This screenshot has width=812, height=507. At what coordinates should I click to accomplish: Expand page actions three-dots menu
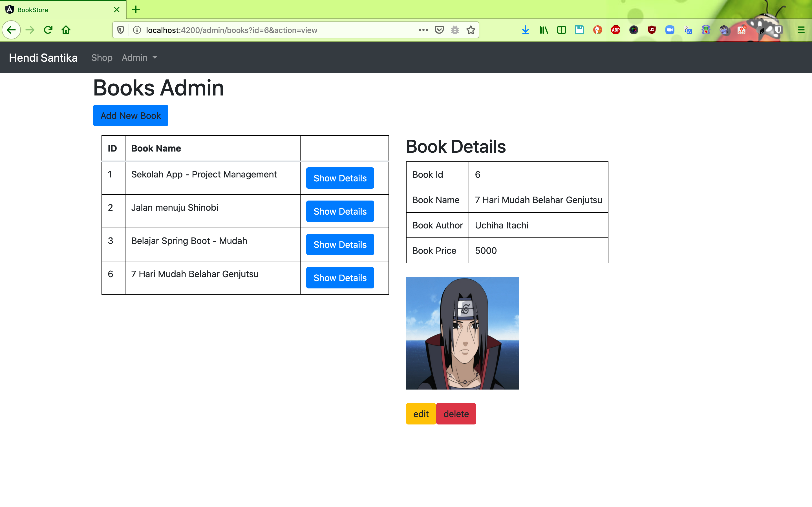pos(423,30)
